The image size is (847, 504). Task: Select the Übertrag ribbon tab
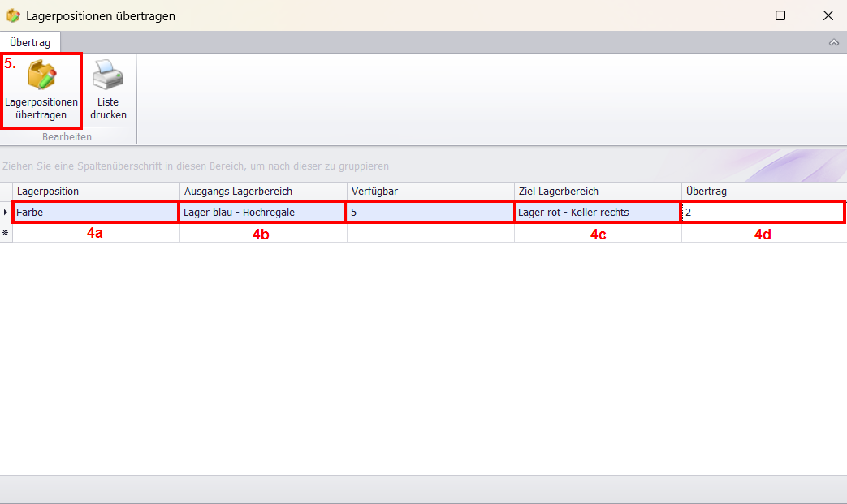pos(30,42)
